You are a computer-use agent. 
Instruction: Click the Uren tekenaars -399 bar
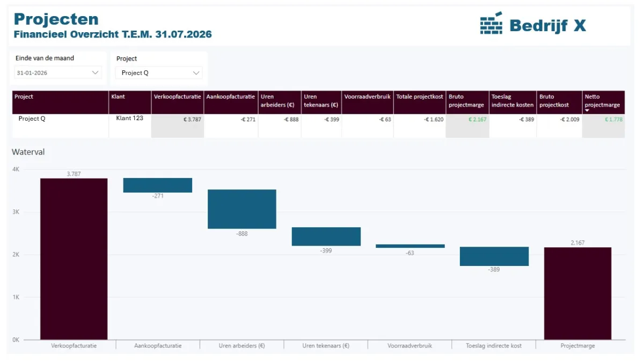pos(326,237)
